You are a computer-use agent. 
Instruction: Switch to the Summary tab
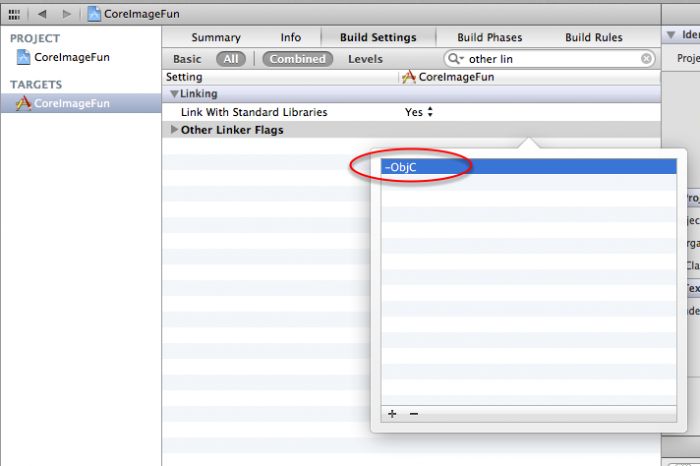click(x=216, y=37)
